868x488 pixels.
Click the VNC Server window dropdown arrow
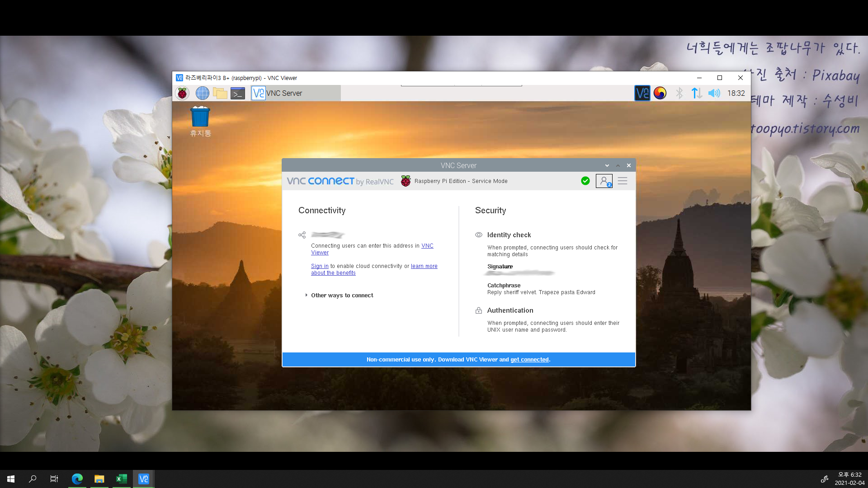(x=607, y=165)
